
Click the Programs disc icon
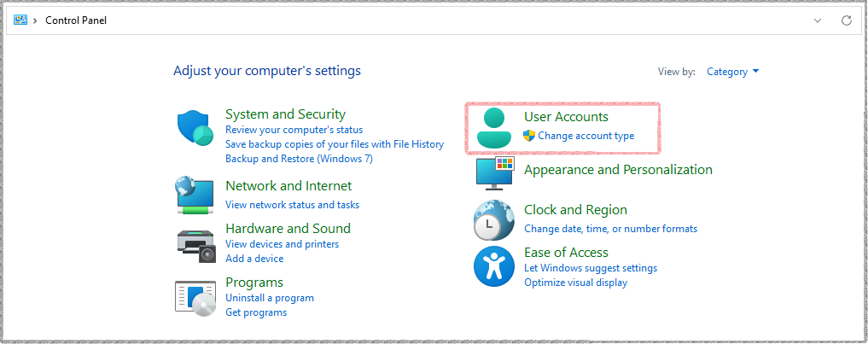point(195,298)
